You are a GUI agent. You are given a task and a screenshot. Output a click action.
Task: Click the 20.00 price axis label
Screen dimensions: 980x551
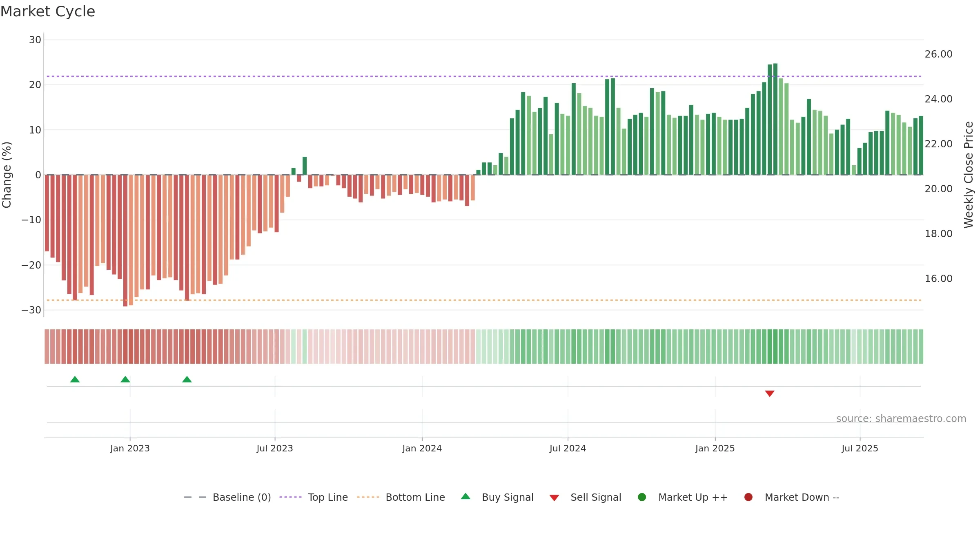(938, 189)
